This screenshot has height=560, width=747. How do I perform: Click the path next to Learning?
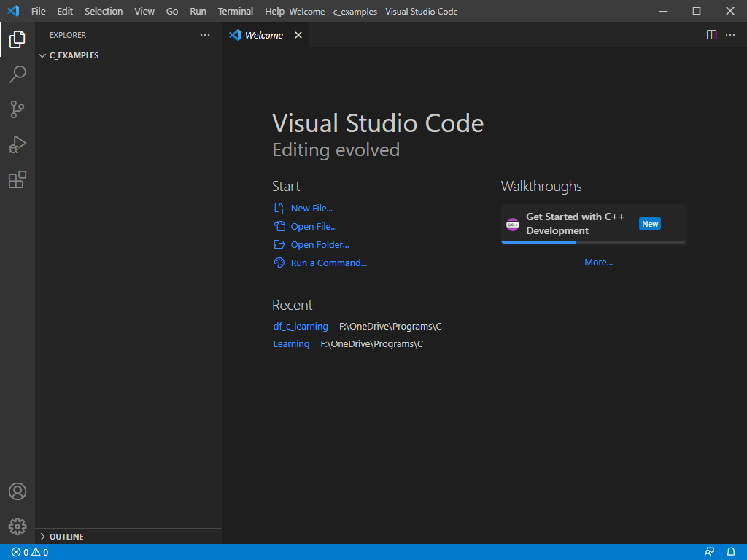pos(371,344)
